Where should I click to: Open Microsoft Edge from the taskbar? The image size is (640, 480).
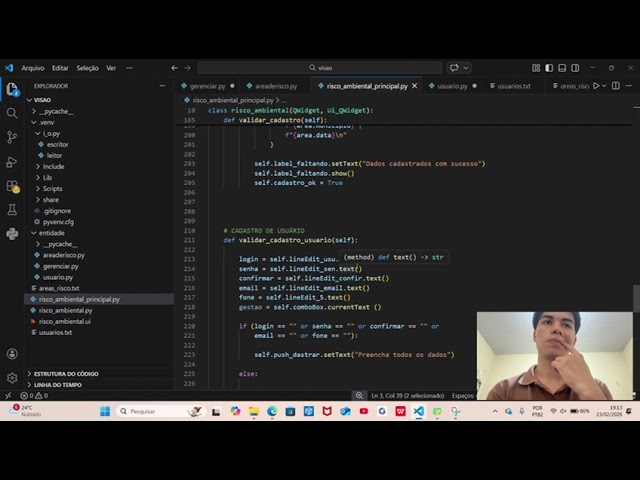tap(272, 411)
